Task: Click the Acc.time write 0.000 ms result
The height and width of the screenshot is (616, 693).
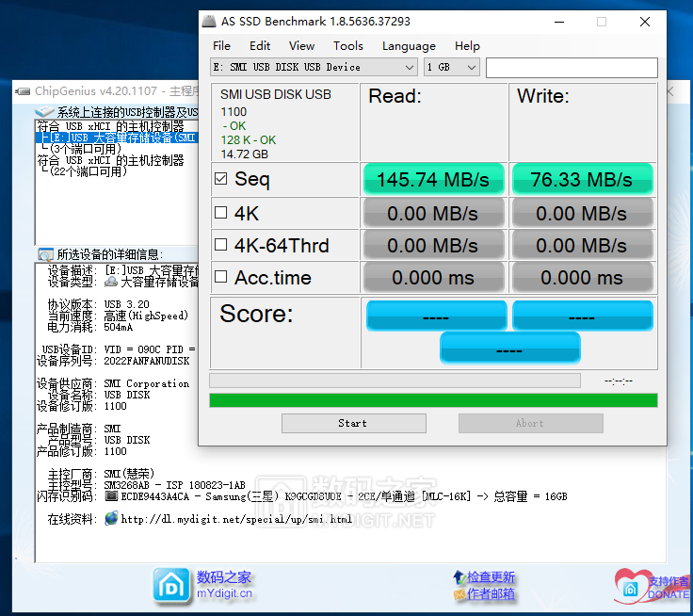Action: click(x=582, y=278)
